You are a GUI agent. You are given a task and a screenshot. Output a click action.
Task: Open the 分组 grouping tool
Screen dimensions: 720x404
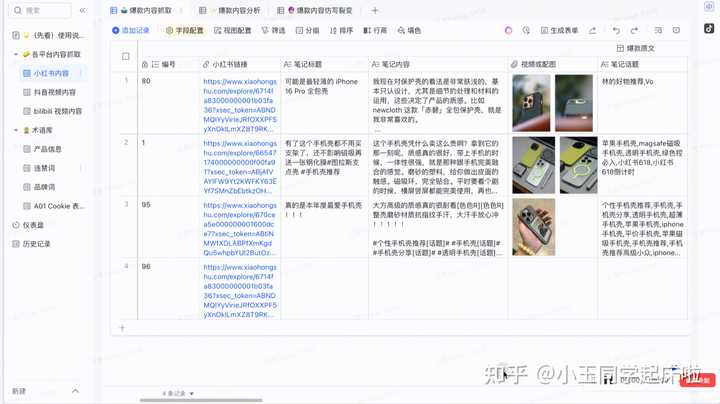(308, 30)
